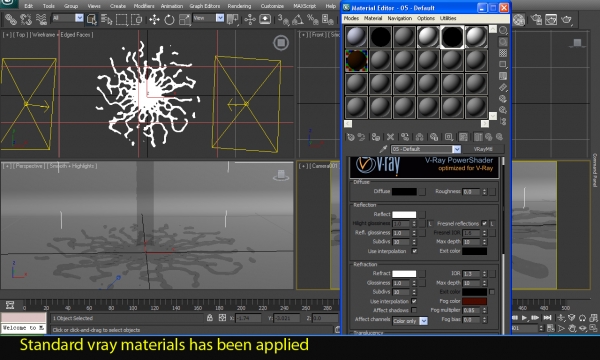Toggle Background checker icon beside sample slots

tap(503, 53)
